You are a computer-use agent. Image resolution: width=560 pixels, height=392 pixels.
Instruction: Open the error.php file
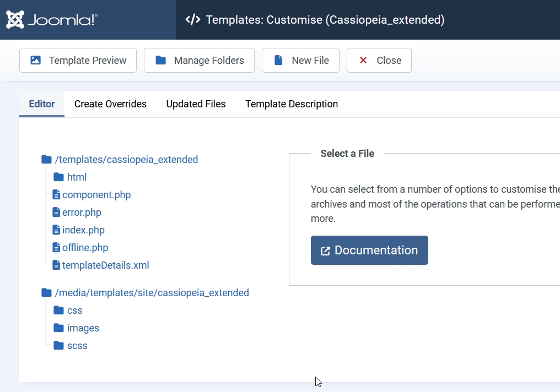click(x=82, y=213)
